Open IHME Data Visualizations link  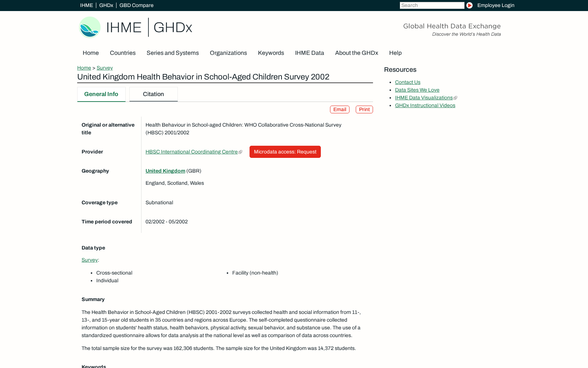pos(424,98)
